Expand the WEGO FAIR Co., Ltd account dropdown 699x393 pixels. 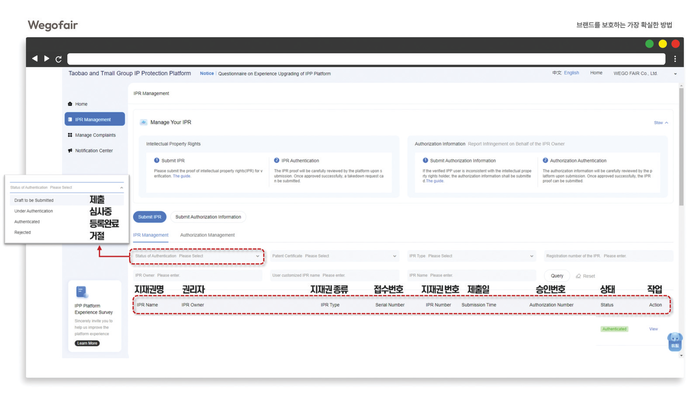(675, 74)
